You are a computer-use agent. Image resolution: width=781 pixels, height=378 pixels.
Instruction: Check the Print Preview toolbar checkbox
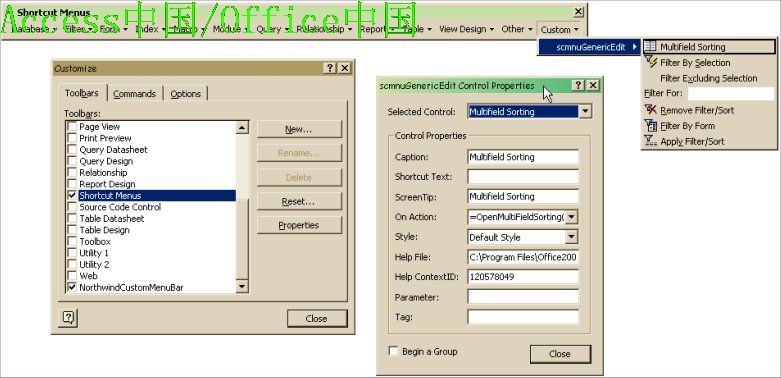72,138
